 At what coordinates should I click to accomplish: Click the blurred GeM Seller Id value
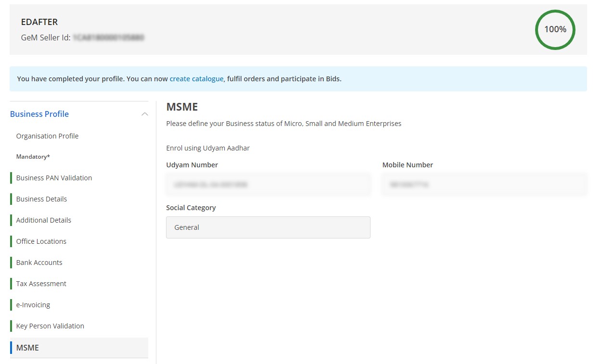coord(109,38)
